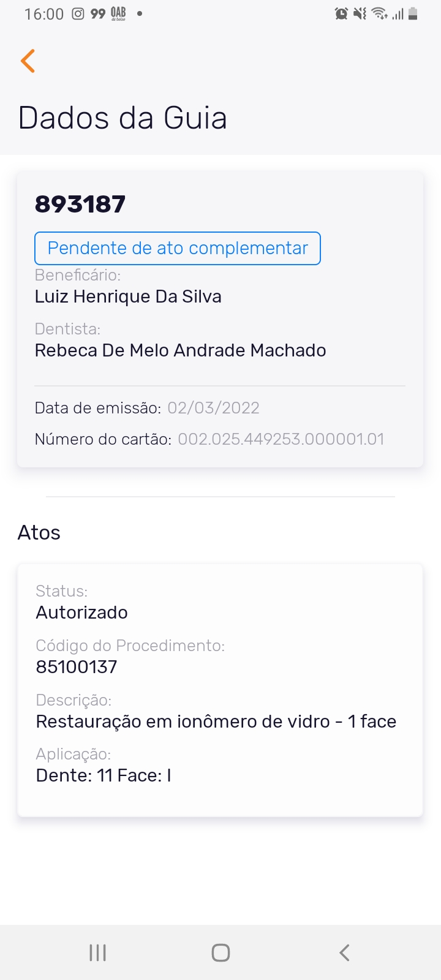The height and width of the screenshot is (980, 441).
Task: Tap the Pendente de ato complementar badge
Action: coord(178,248)
